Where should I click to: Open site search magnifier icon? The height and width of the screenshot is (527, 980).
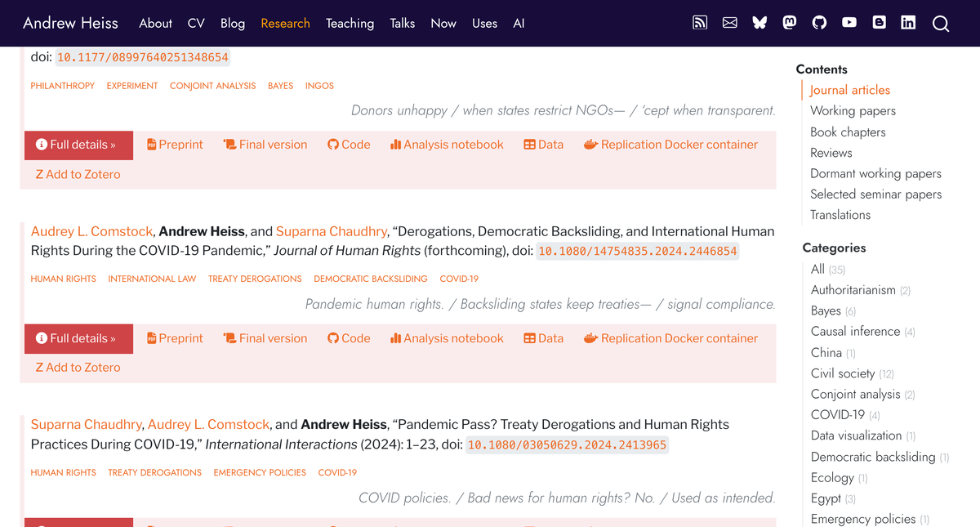(x=941, y=24)
